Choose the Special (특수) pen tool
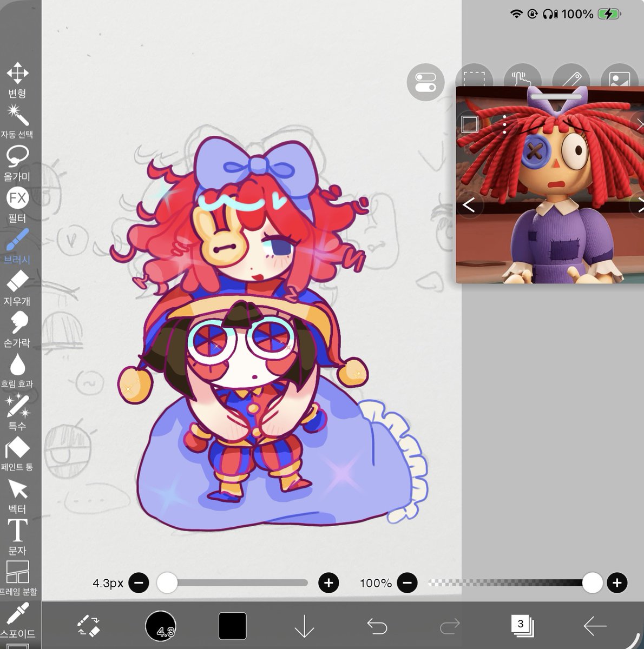Screen dimensions: 644x649 coord(17,413)
